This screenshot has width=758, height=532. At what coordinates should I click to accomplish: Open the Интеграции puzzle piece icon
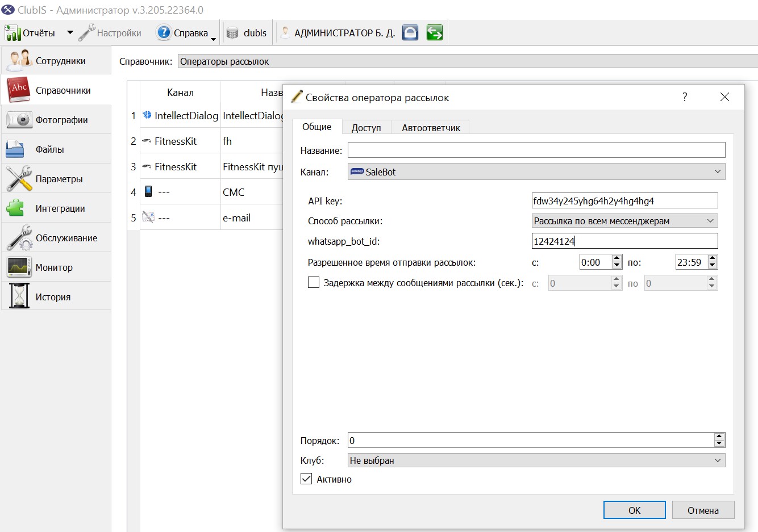(x=15, y=208)
